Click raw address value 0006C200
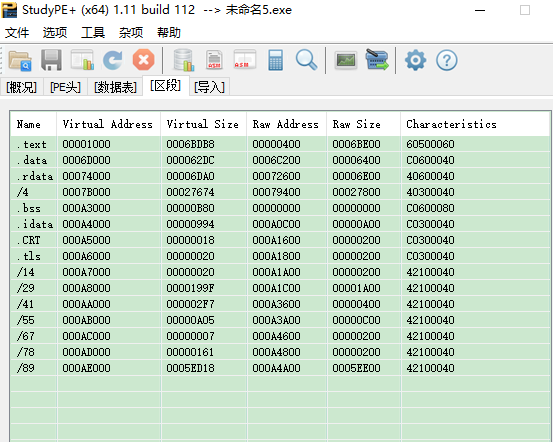 pos(276,160)
